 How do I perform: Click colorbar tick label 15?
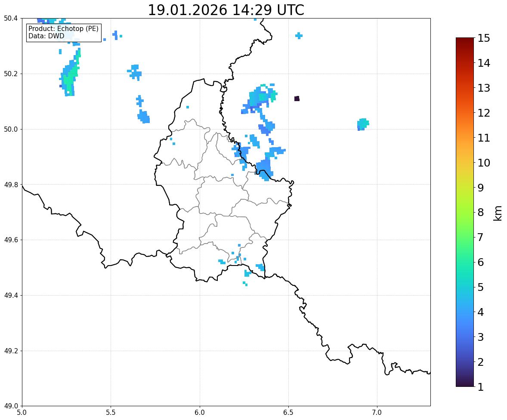pyautogui.click(x=484, y=38)
